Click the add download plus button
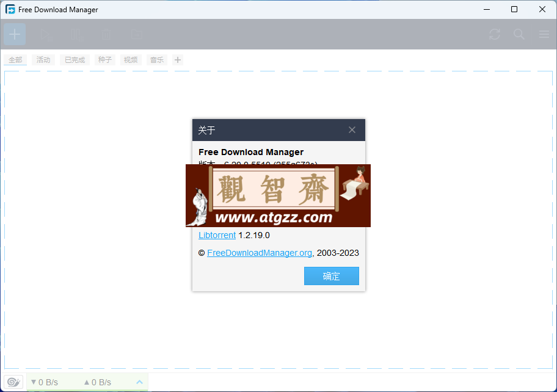The width and height of the screenshot is (557, 392). point(15,34)
